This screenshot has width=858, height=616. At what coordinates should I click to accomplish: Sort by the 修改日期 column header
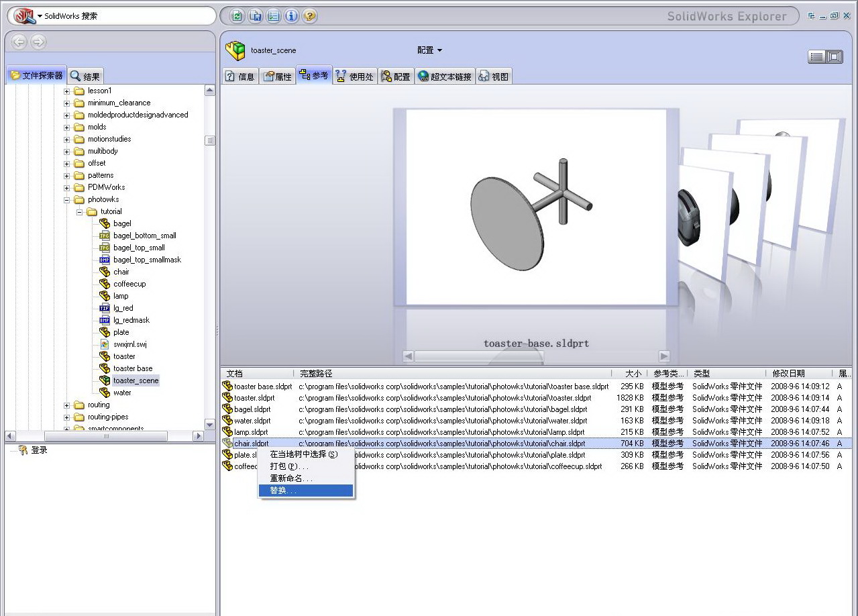click(x=798, y=374)
